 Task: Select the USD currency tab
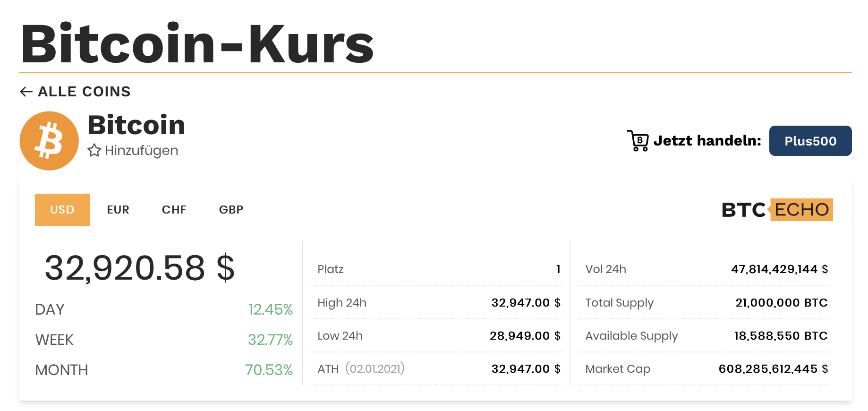[62, 210]
